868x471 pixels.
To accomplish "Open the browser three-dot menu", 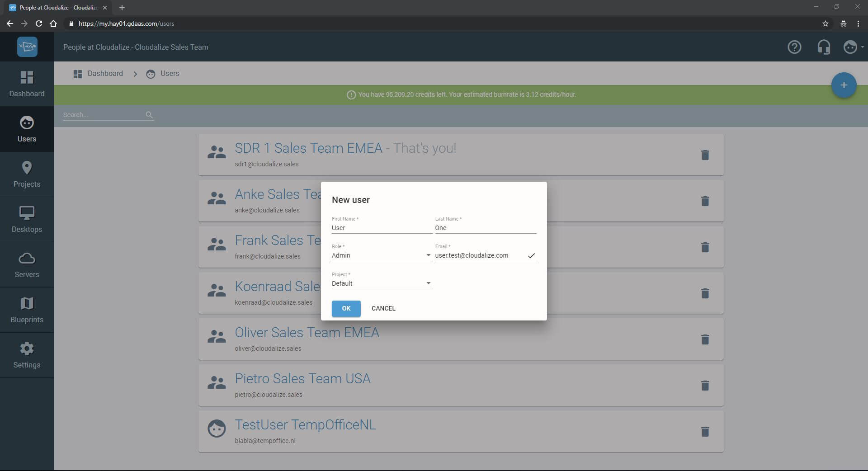I will (858, 24).
